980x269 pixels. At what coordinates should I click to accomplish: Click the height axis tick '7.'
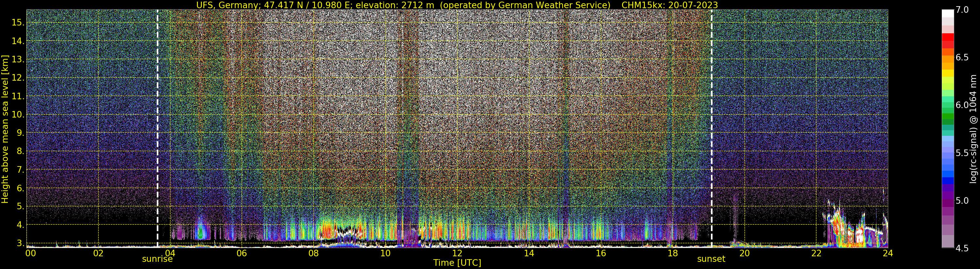coord(20,170)
